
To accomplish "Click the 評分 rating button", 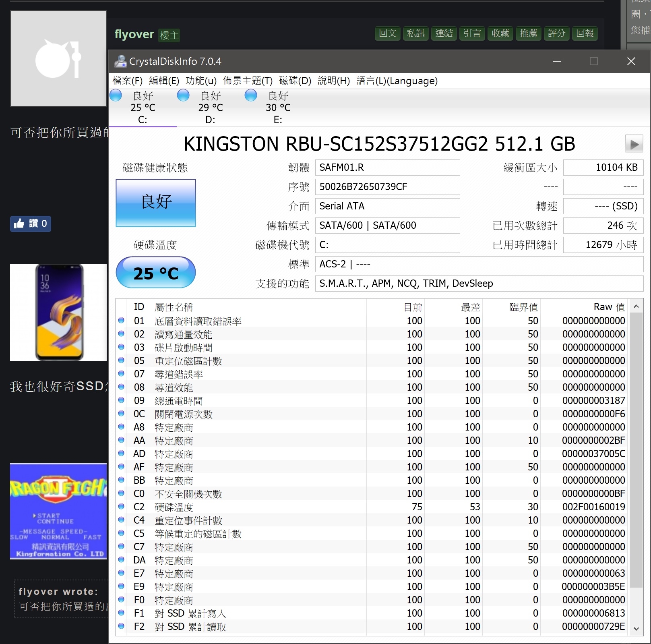I will 557,33.
